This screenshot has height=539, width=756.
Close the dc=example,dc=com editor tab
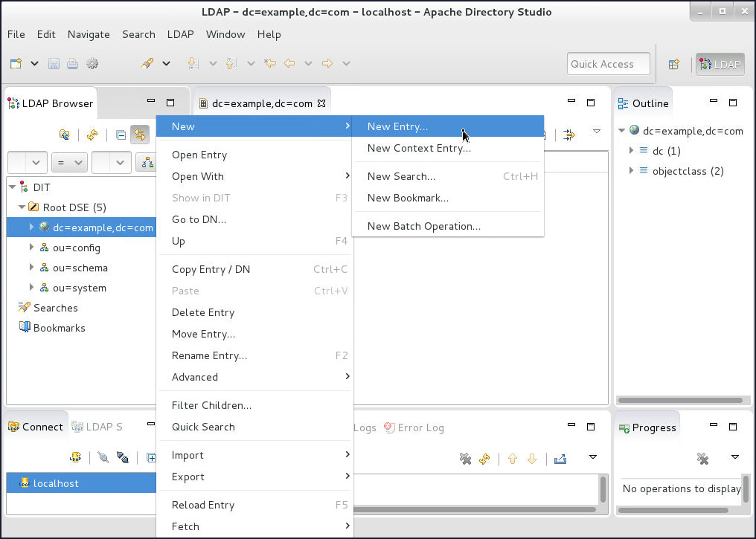coord(321,103)
